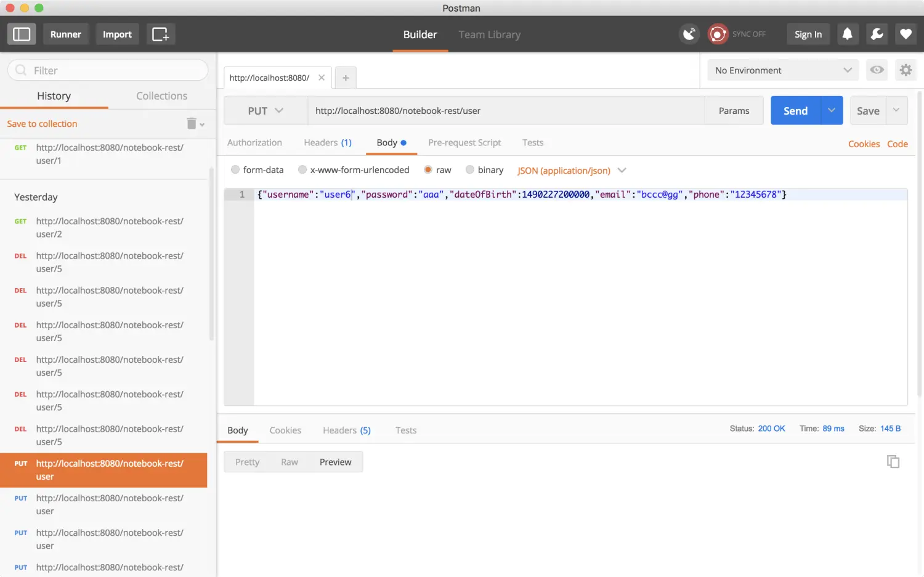The height and width of the screenshot is (577, 924).
Task: Open the Authorization request tab
Action: [x=254, y=142]
